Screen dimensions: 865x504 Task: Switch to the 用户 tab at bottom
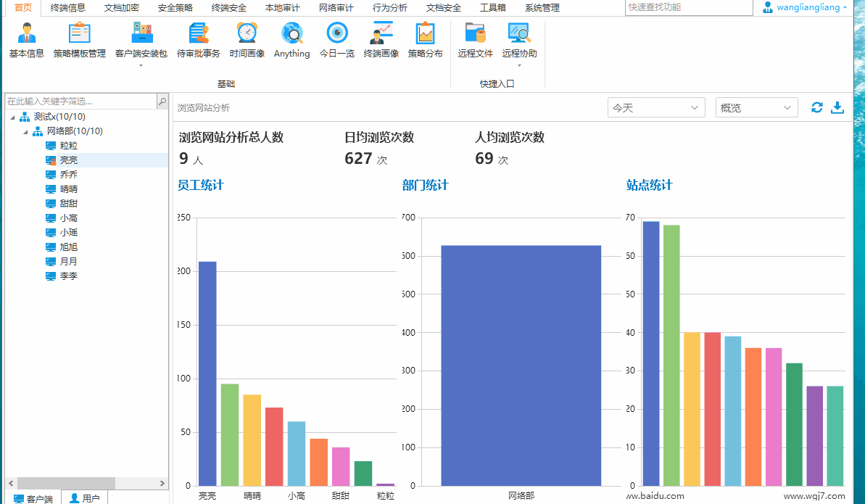pos(85,498)
